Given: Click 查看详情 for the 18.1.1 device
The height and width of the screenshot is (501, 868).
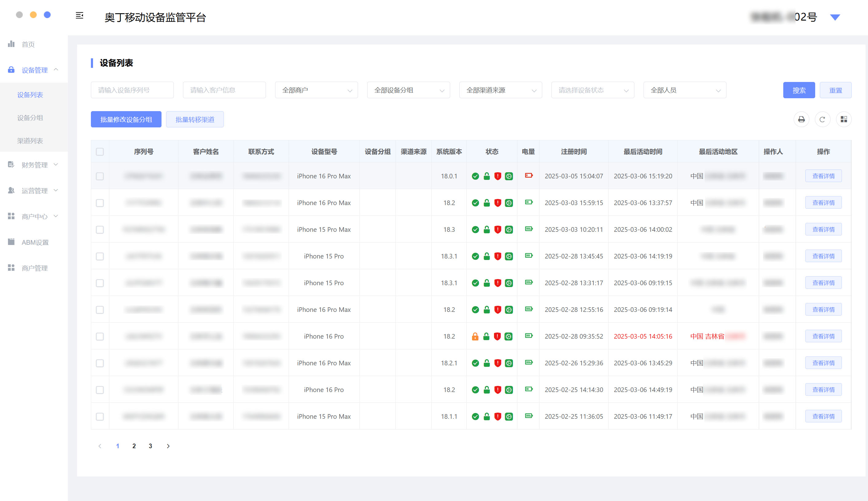Looking at the screenshot, I should click(x=823, y=416).
